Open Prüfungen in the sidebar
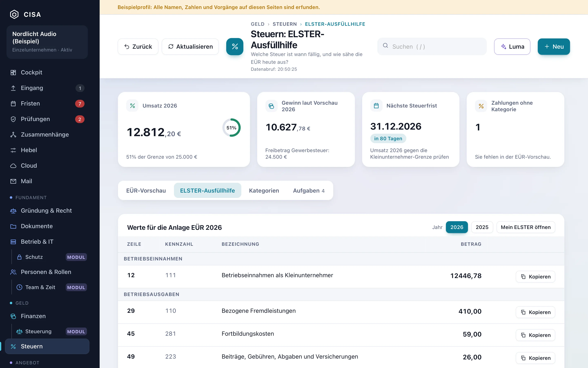 47,119
